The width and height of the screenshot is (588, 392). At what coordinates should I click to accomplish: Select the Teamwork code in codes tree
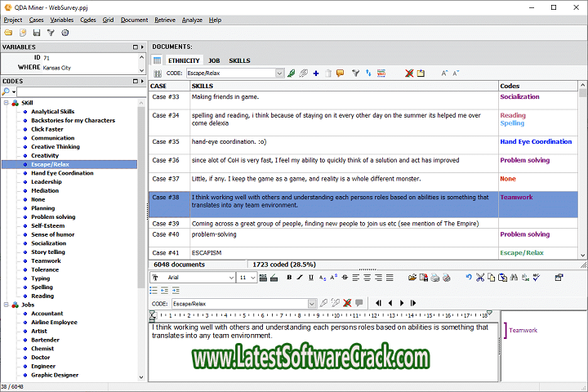pos(46,261)
